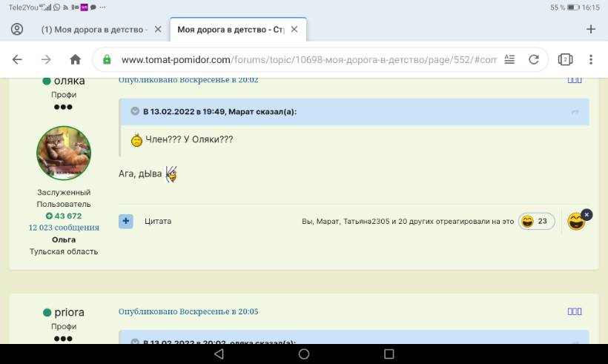Open a new browser tab

click(591, 30)
